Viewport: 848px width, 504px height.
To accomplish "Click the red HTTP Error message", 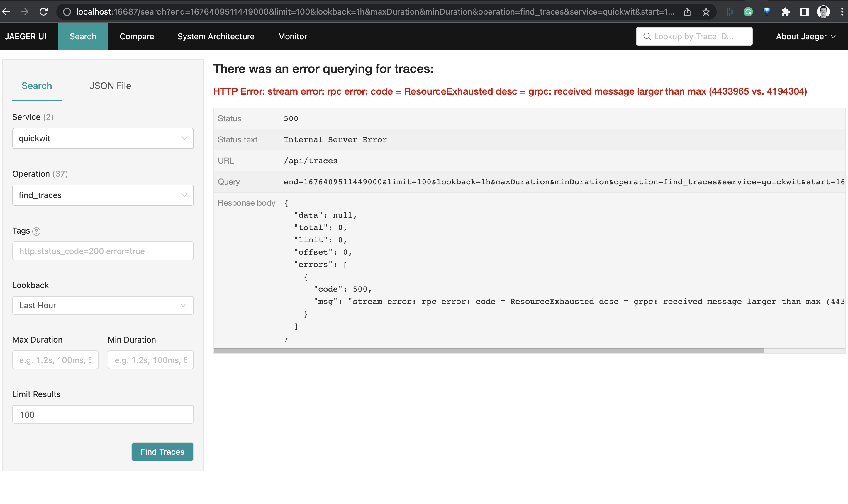I will 510,91.
